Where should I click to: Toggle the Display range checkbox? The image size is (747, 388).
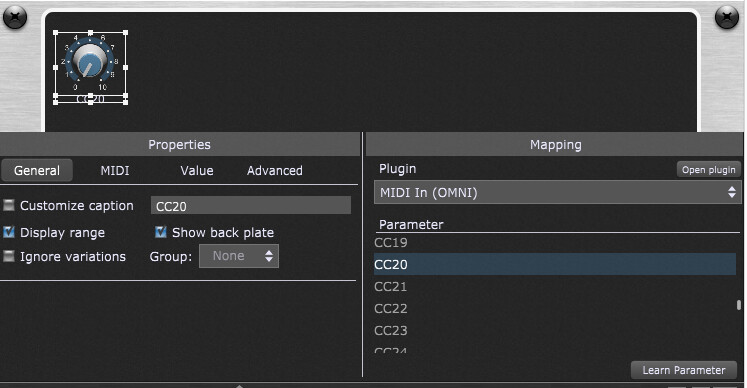[9, 232]
